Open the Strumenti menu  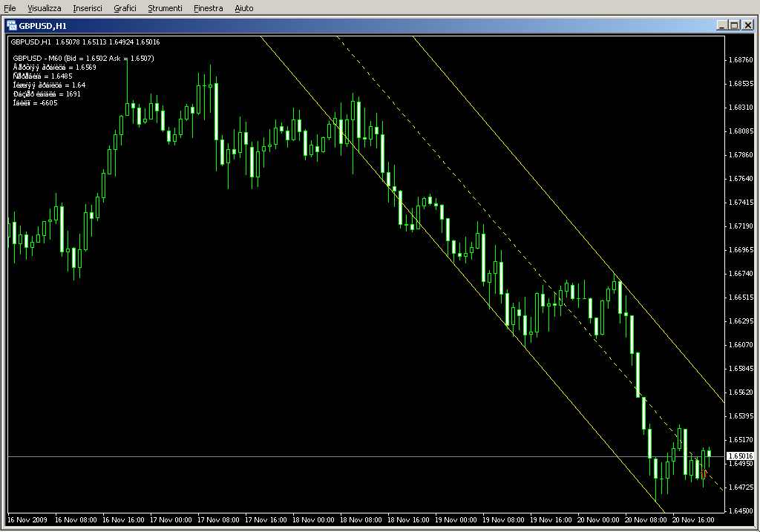pos(165,8)
